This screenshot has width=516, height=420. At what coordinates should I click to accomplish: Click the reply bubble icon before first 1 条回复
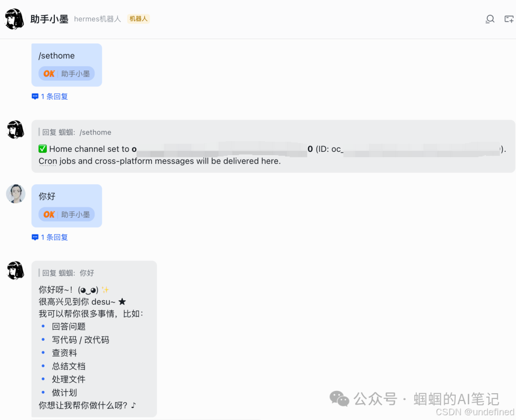[x=35, y=96]
